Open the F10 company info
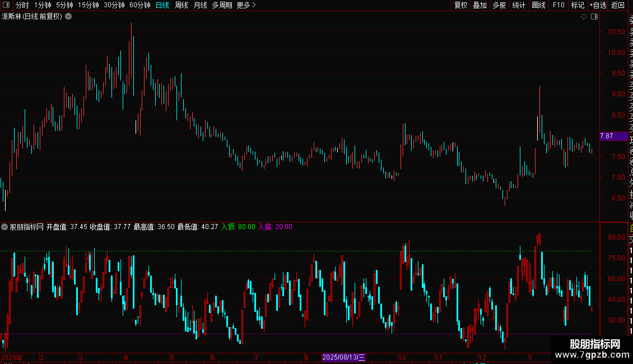This screenshot has height=364, width=633. [x=558, y=5]
